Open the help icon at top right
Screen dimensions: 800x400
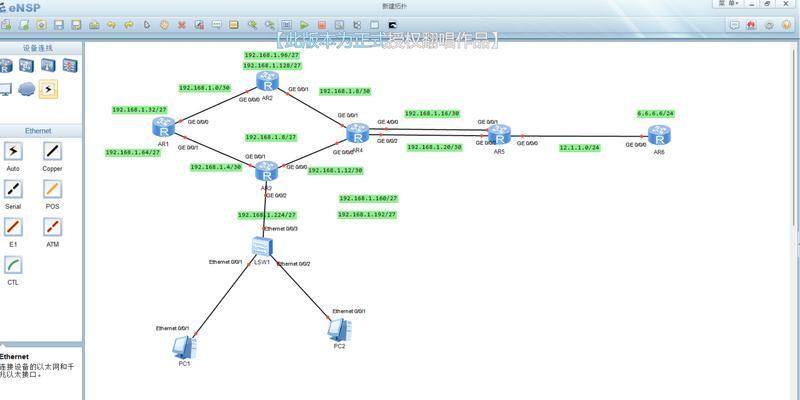coord(786,25)
